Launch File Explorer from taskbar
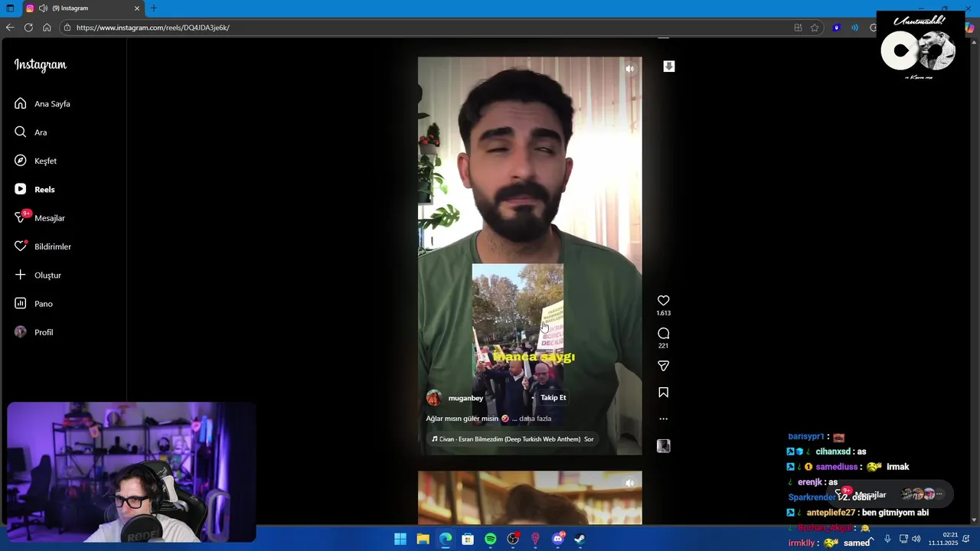Image resolution: width=980 pixels, height=551 pixels. pos(423,539)
